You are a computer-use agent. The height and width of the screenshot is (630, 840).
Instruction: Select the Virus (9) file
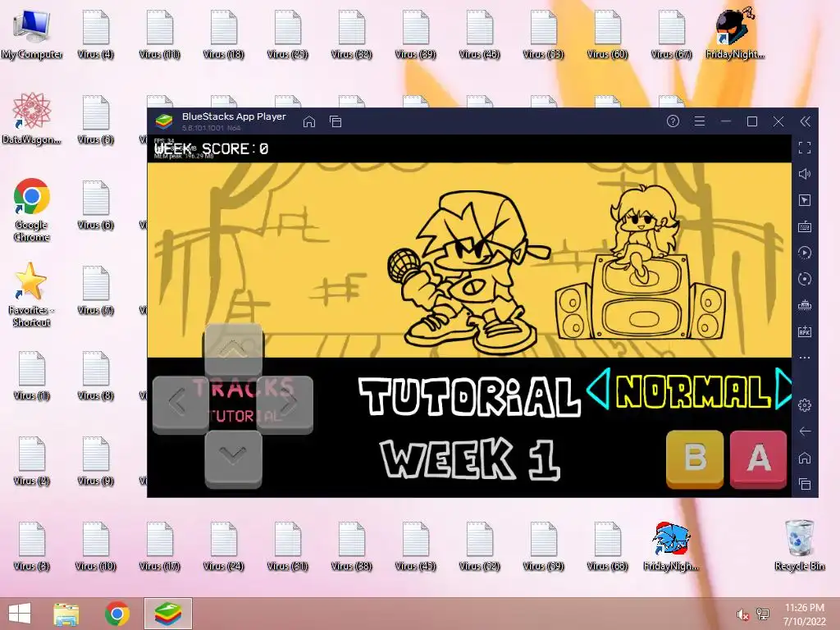point(95,462)
